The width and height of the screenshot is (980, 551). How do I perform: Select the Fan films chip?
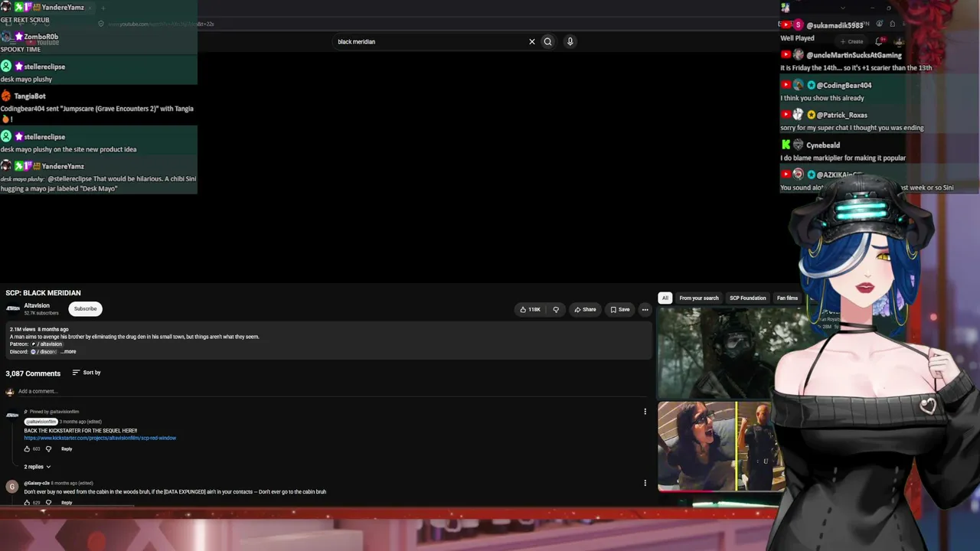pyautogui.click(x=787, y=298)
